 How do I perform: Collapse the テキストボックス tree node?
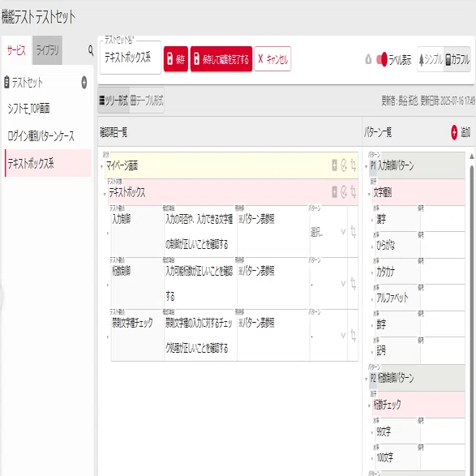point(105,194)
